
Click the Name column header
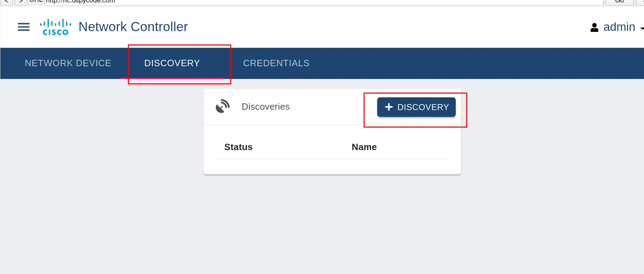pyautogui.click(x=364, y=147)
